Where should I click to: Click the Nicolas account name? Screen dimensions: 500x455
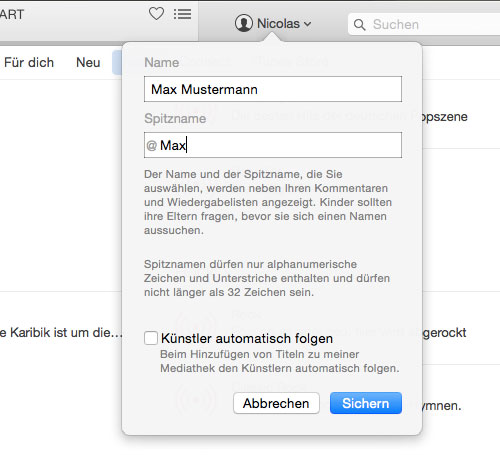278,24
